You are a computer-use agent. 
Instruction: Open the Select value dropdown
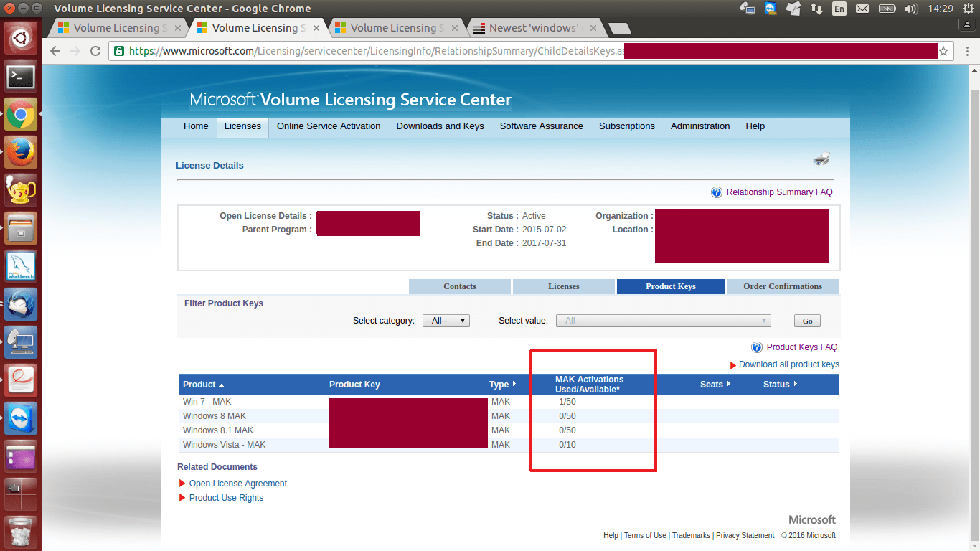pos(663,321)
